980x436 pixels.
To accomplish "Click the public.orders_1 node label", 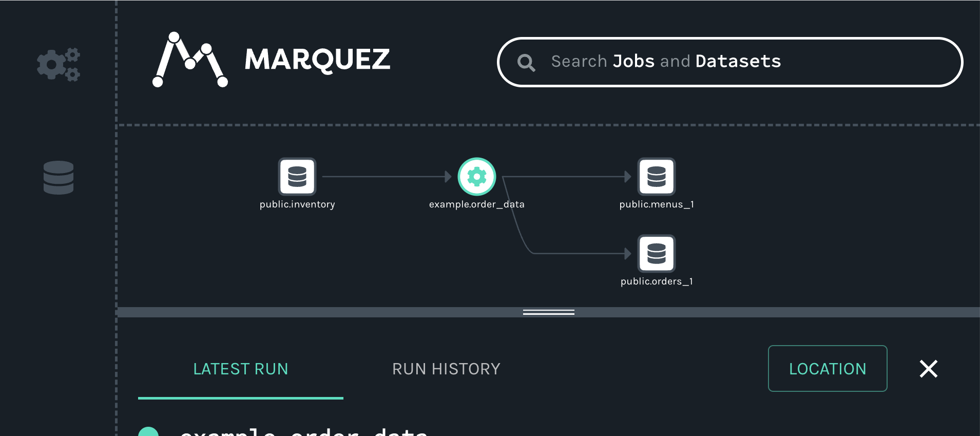I will (x=657, y=281).
